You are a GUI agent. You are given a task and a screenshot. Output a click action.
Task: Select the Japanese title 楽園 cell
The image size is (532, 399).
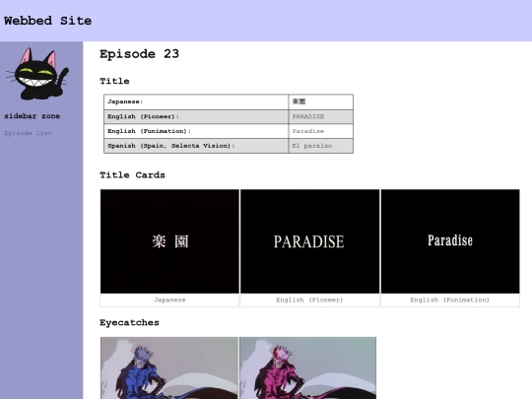(321, 101)
